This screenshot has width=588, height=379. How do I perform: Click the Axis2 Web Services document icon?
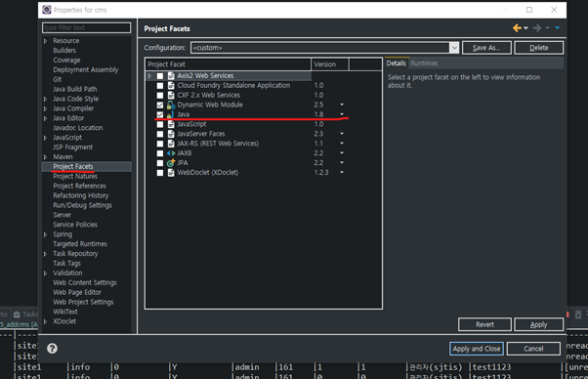pos(171,76)
